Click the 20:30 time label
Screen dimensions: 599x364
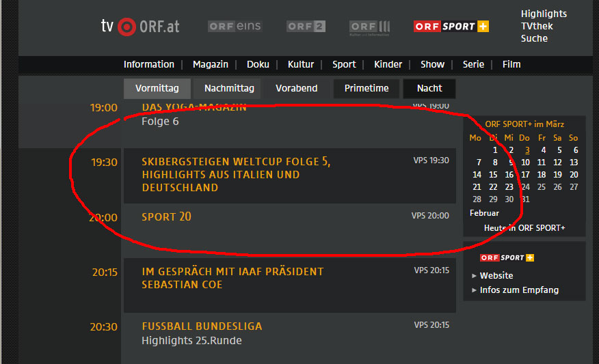click(103, 327)
